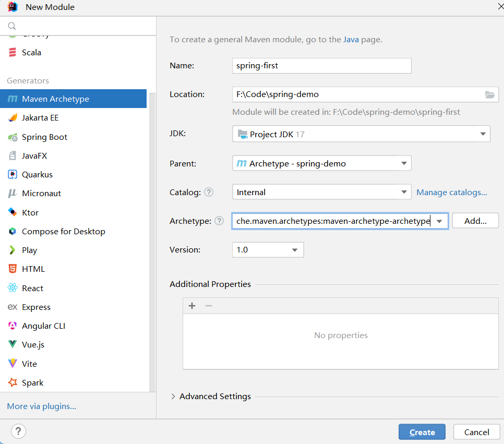Close the New Module dialog

coord(500,6)
